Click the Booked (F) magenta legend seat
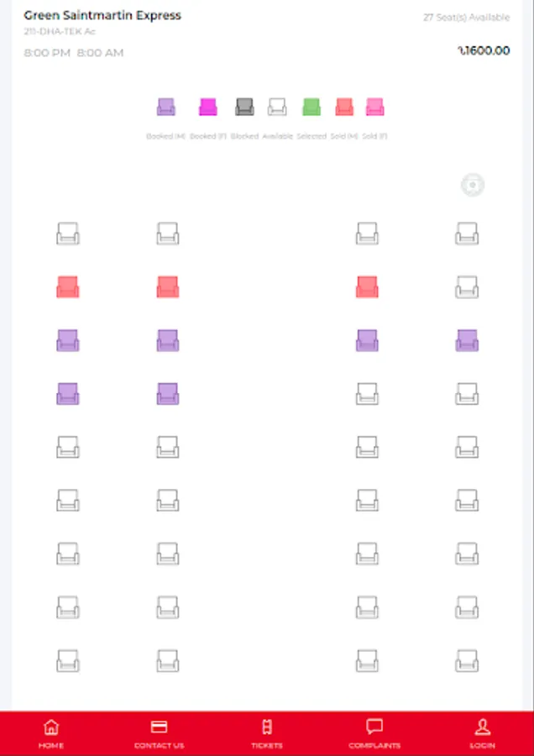The width and height of the screenshot is (534, 756). tap(207, 108)
